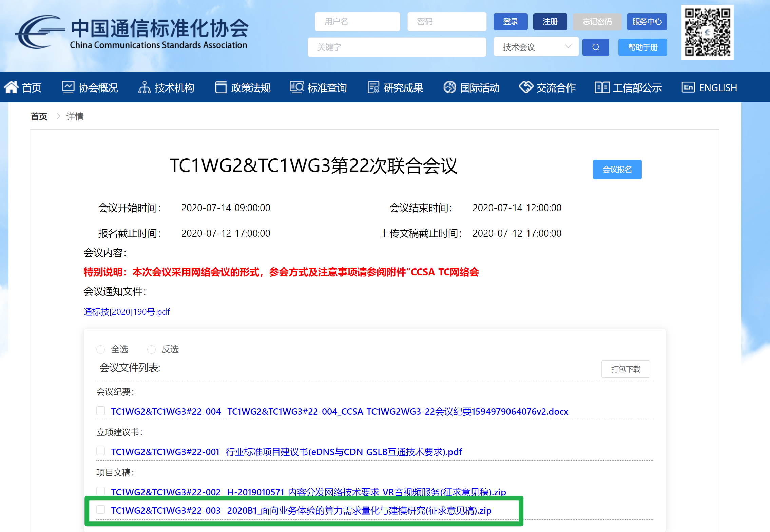The height and width of the screenshot is (532, 770).
Task: Open the TC1WG2&TC1WG3#22-001 code link
Action: click(165, 452)
